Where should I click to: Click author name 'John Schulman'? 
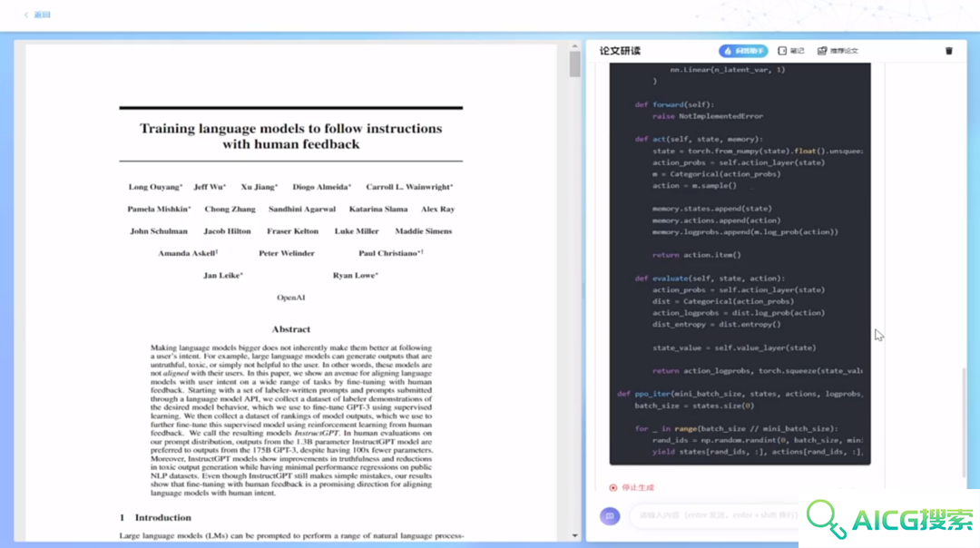tap(159, 231)
